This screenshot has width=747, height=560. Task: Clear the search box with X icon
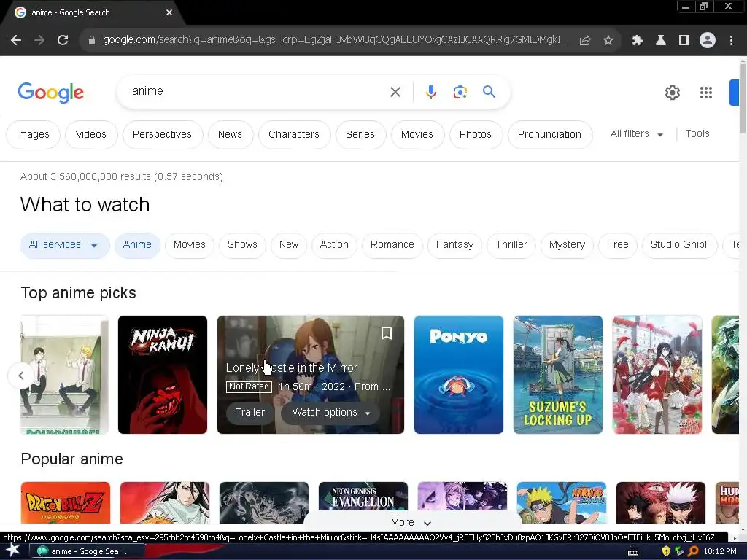pos(395,92)
